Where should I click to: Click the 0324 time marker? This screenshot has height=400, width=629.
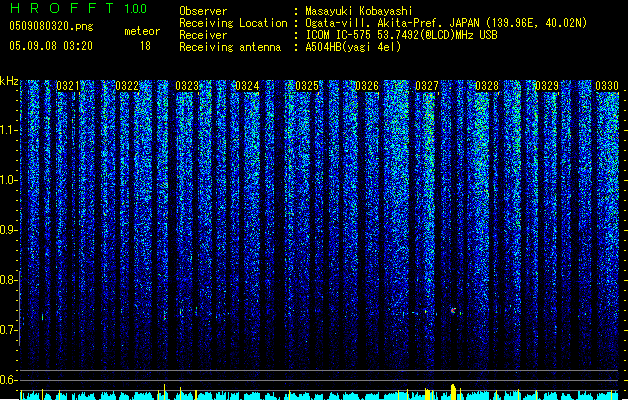tap(247, 86)
